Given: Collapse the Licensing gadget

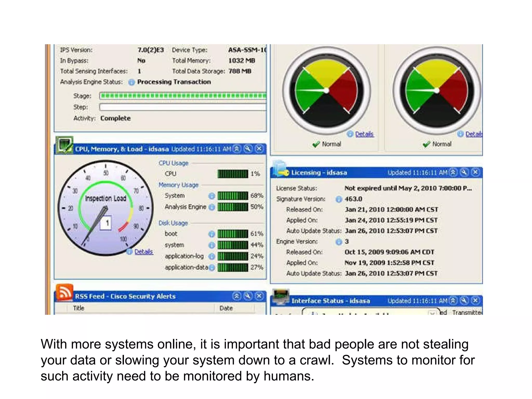Looking at the screenshot, I should 453,172.
